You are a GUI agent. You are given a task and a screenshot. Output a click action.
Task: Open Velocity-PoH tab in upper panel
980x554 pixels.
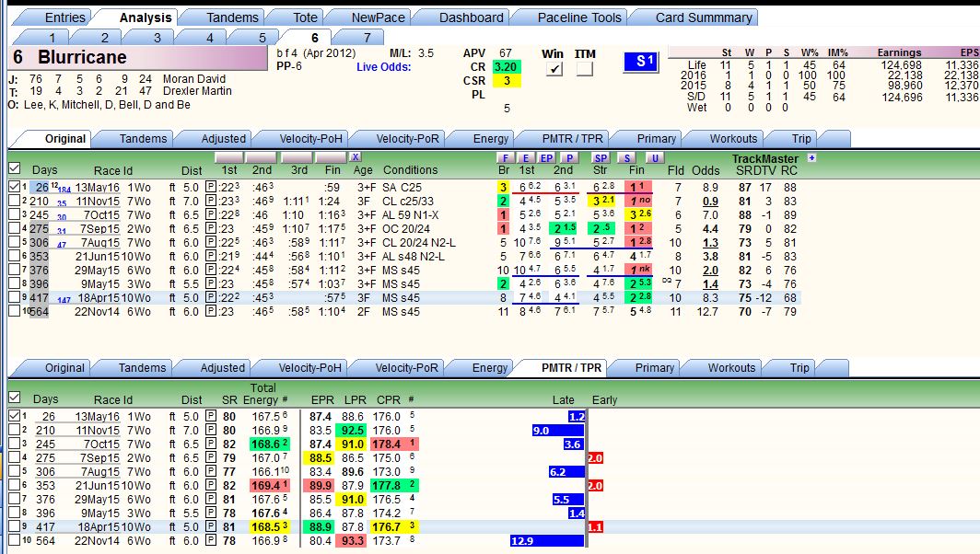310,139
